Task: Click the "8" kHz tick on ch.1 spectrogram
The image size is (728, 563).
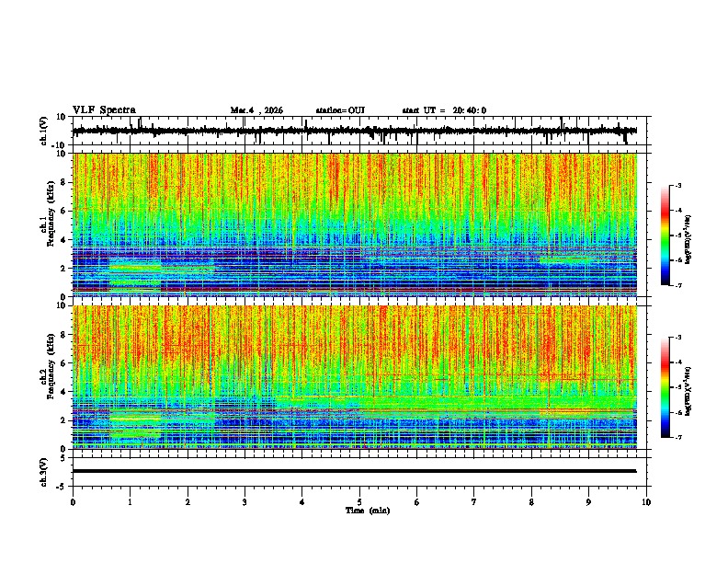Action: click(63, 182)
